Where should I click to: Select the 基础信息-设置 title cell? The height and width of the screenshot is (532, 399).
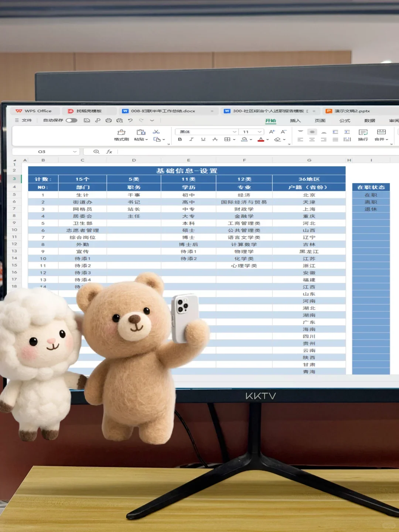187,171
